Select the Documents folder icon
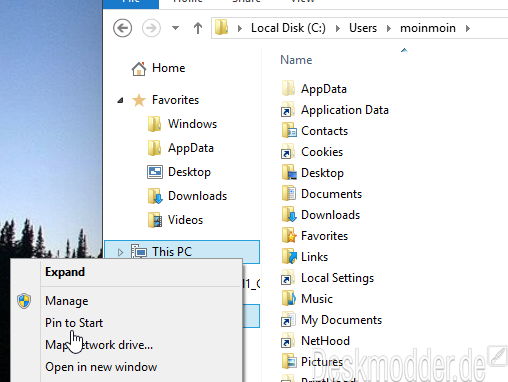This screenshot has height=382, width=508. [289, 194]
